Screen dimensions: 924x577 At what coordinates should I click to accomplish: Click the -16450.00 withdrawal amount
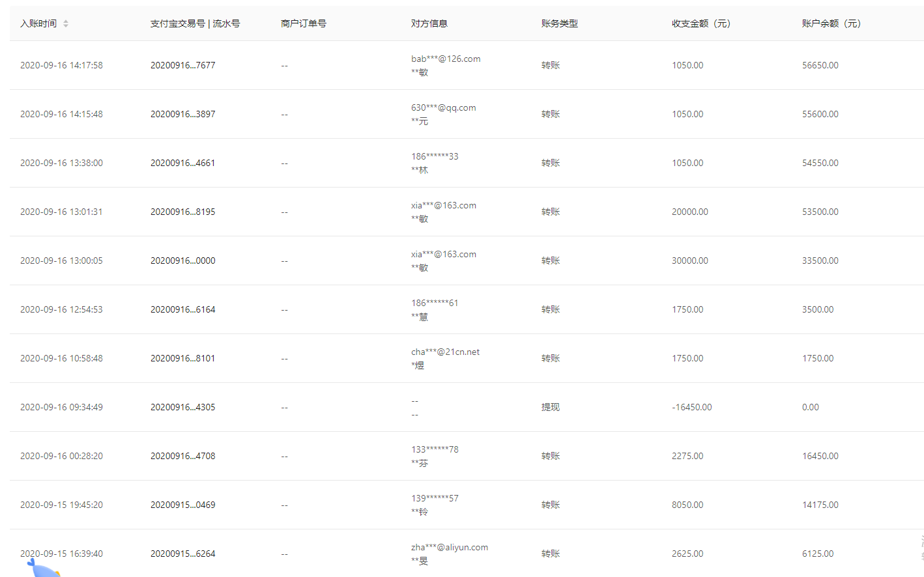691,407
